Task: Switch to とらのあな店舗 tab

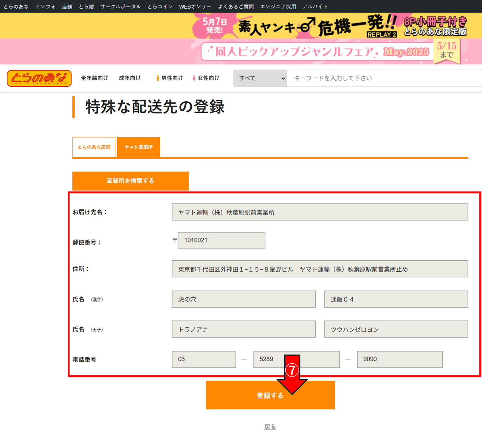Action: [x=94, y=147]
